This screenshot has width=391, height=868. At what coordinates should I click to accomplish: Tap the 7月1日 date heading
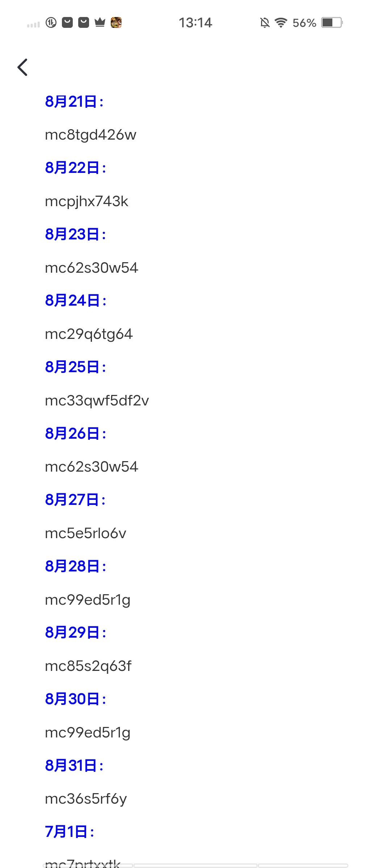[x=69, y=832]
